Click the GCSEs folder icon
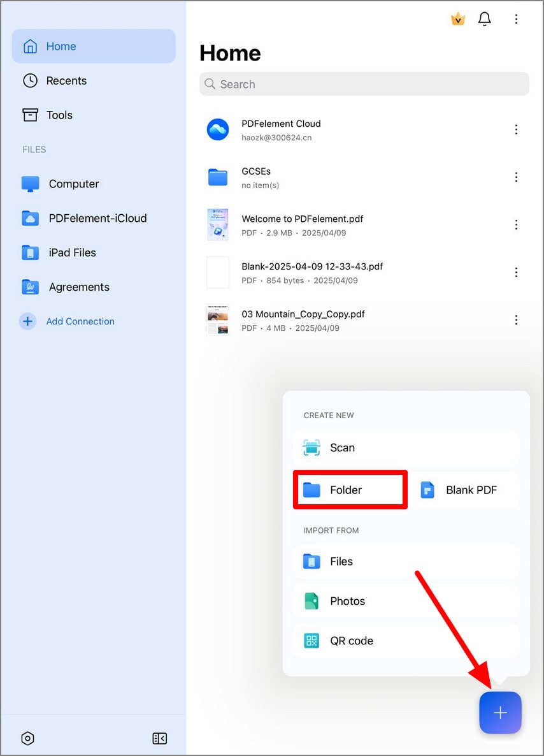This screenshot has height=756, width=544. point(218,177)
